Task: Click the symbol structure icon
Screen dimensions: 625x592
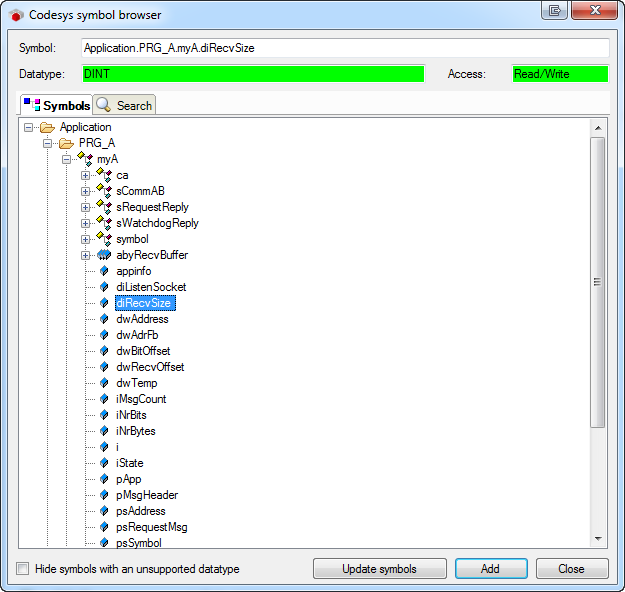Action: point(104,239)
